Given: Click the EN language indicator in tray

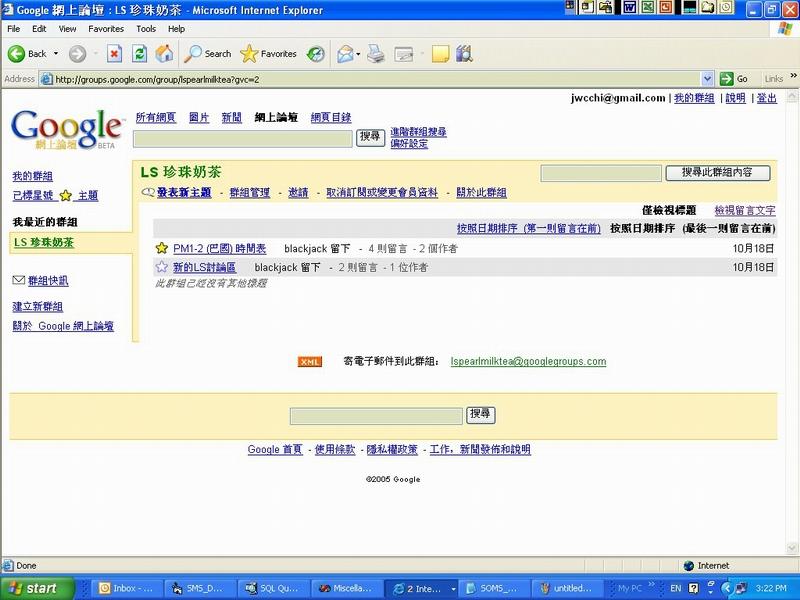Looking at the screenshot, I should [x=676, y=588].
